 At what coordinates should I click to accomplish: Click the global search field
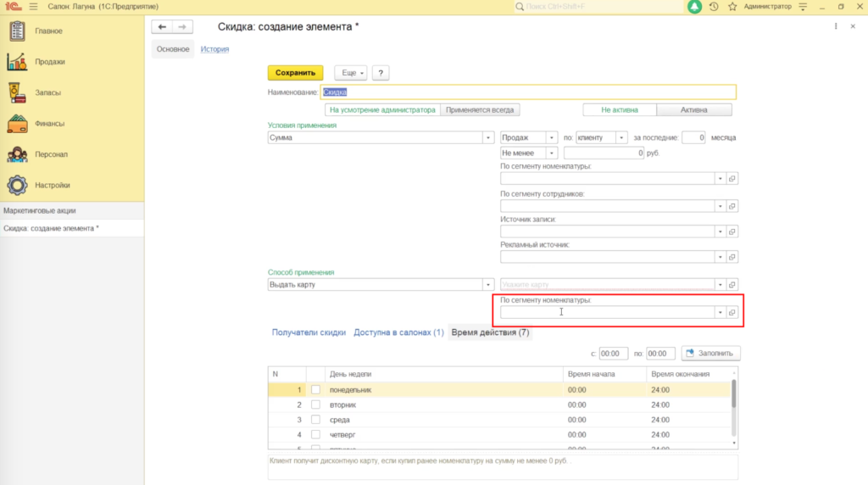(x=601, y=7)
